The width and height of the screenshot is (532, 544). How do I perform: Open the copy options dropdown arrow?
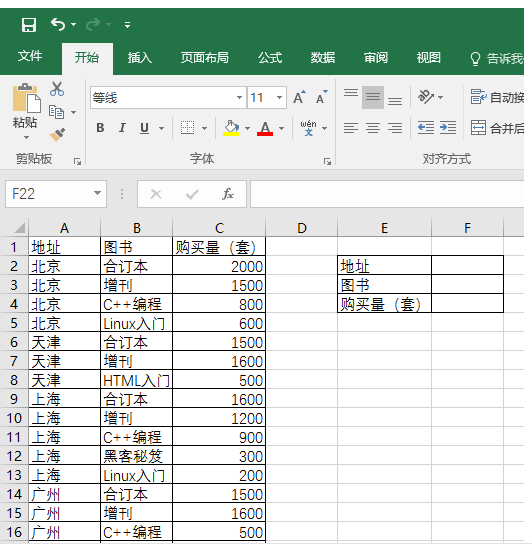(x=74, y=112)
